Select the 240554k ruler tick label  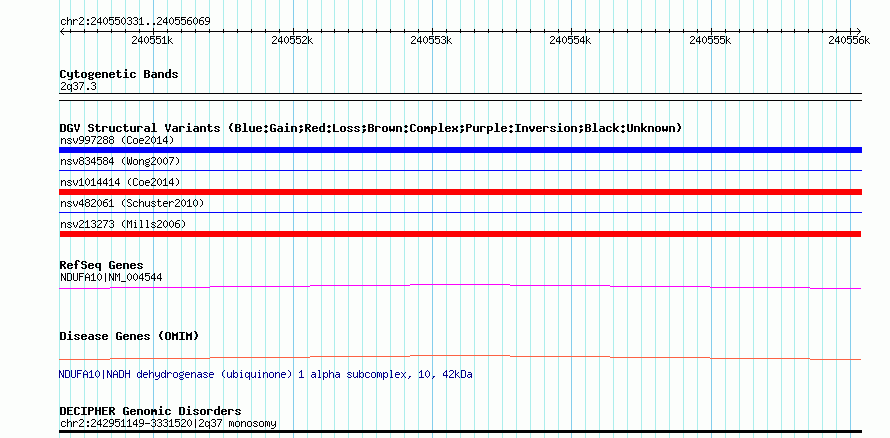(x=570, y=40)
